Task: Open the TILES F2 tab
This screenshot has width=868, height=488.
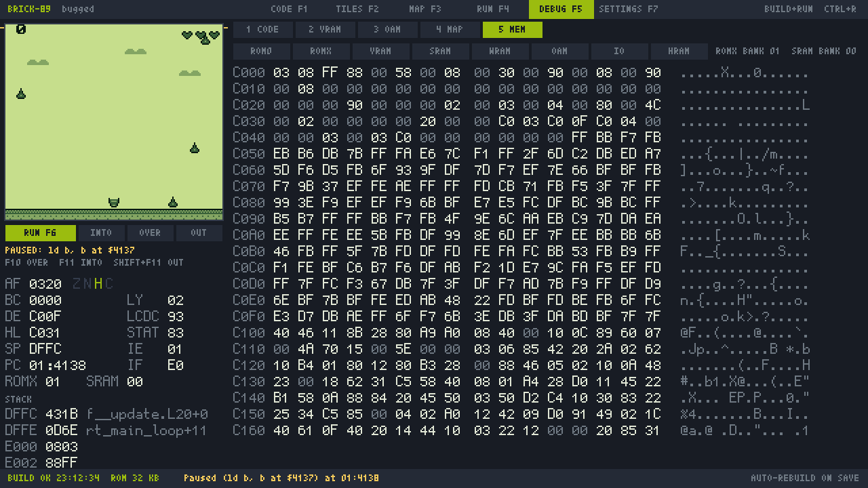Action: click(x=357, y=9)
